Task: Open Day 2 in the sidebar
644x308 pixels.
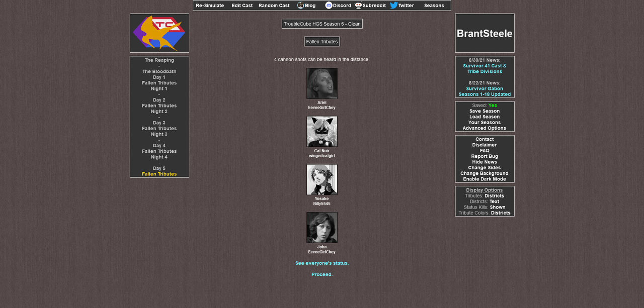Action: pos(159,100)
